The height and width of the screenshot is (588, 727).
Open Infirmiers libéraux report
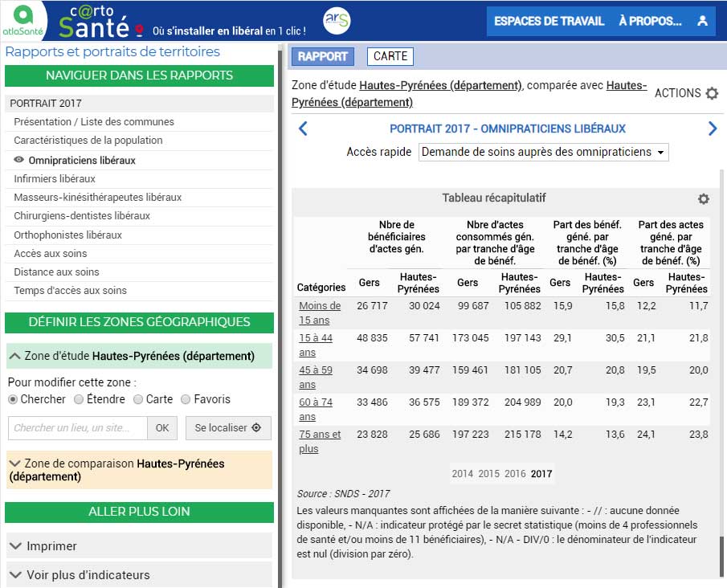[55, 178]
